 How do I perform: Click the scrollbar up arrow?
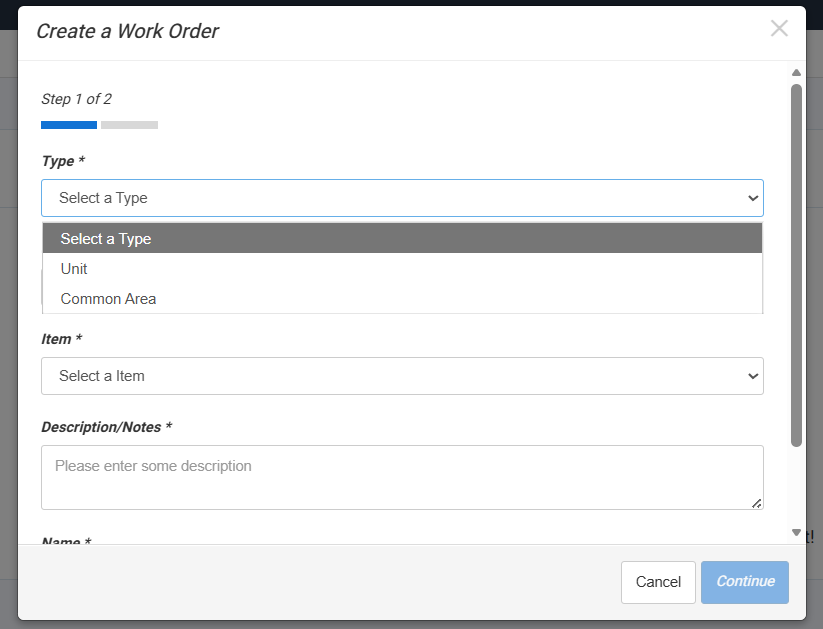796,72
